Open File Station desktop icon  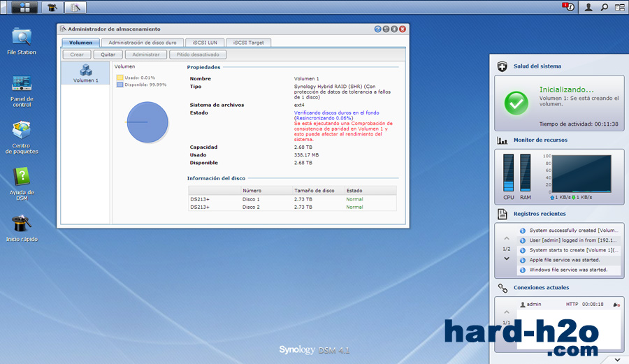coord(22,41)
